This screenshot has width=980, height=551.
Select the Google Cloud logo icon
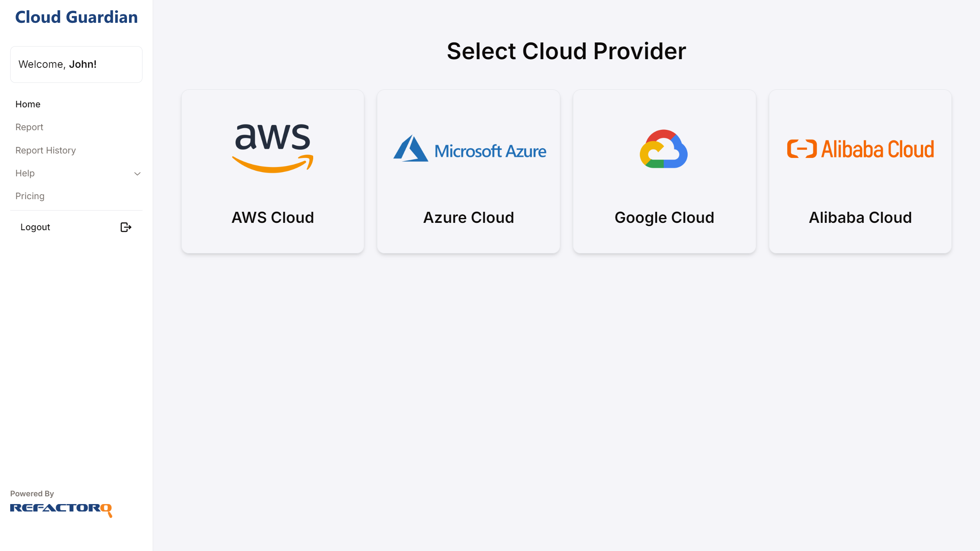[x=664, y=148]
